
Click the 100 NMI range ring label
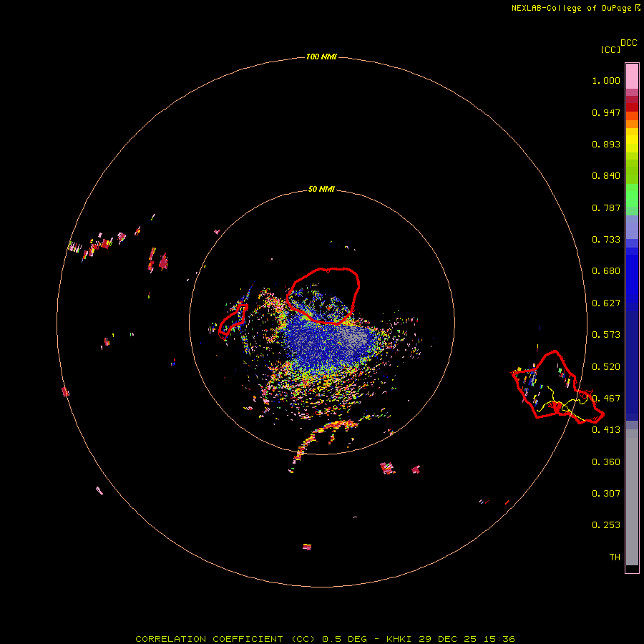321,57
